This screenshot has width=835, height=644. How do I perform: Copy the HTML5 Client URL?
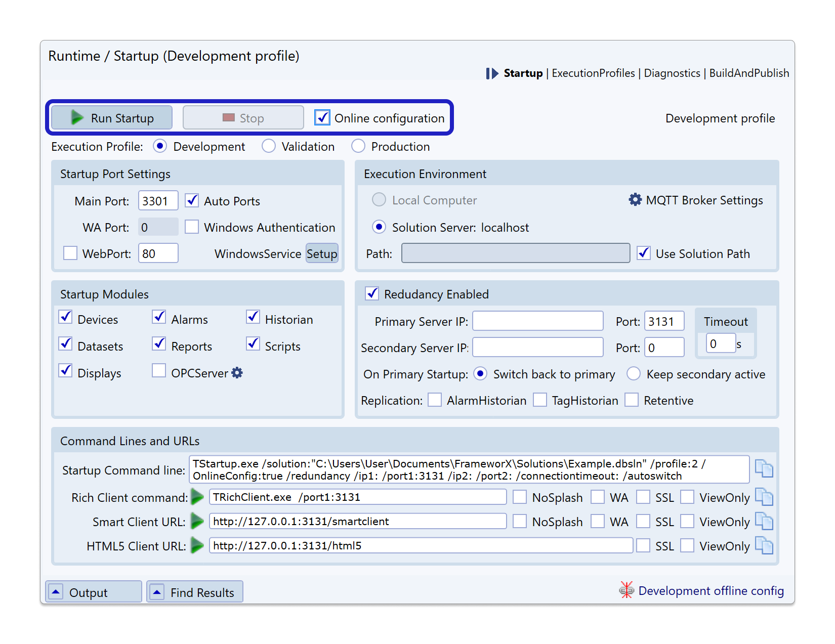764,545
